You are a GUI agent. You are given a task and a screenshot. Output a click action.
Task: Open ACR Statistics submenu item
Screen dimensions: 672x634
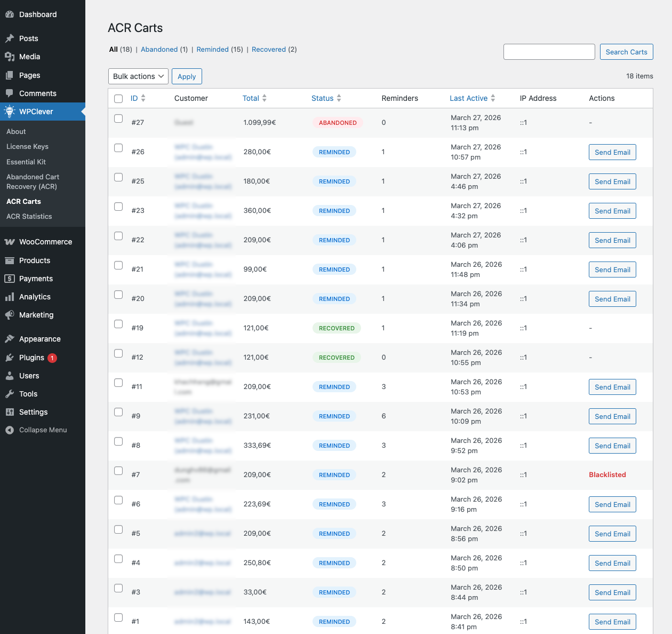(x=29, y=216)
